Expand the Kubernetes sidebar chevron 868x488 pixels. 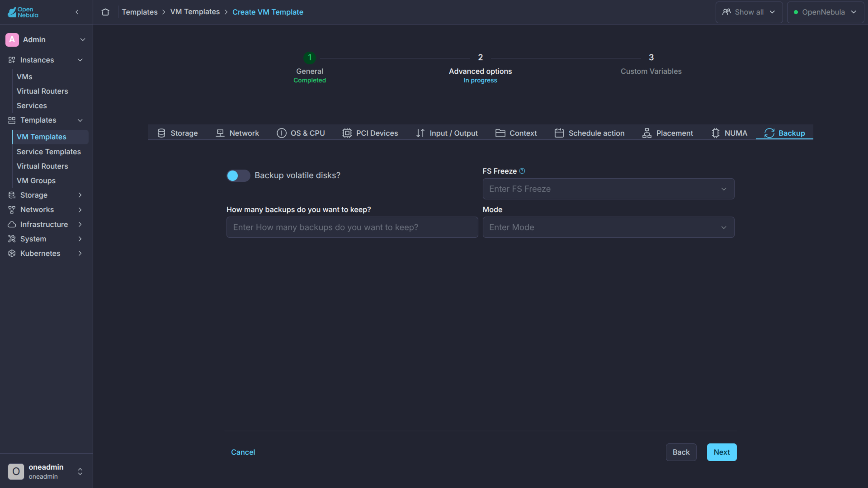pos(80,253)
